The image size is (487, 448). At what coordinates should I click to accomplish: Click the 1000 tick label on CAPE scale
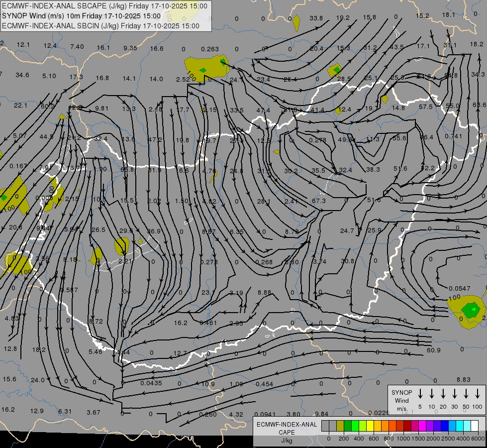[403, 439]
